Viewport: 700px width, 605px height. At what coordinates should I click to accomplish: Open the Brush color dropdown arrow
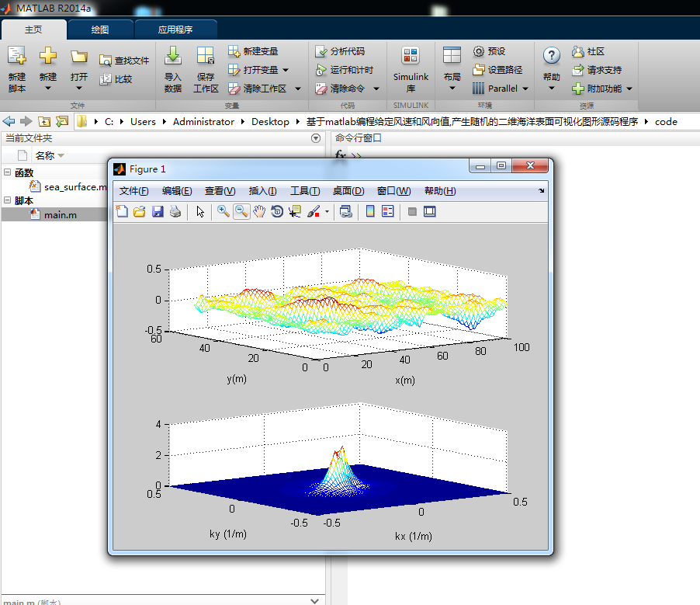[327, 212]
